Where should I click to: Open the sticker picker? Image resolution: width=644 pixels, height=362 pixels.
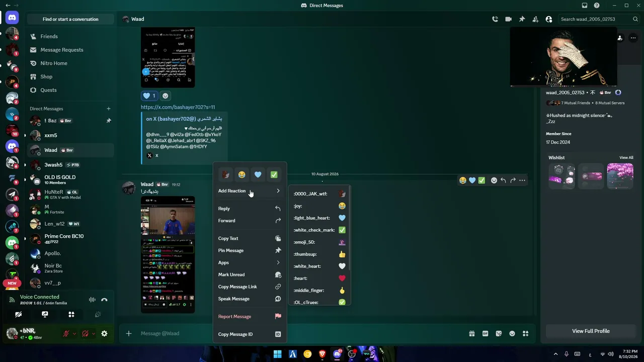pyautogui.click(x=499, y=333)
